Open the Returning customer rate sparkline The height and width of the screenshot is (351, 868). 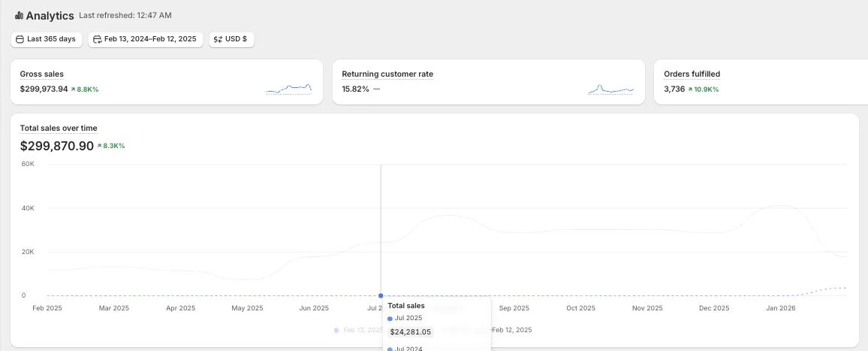click(x=610, y=89)
